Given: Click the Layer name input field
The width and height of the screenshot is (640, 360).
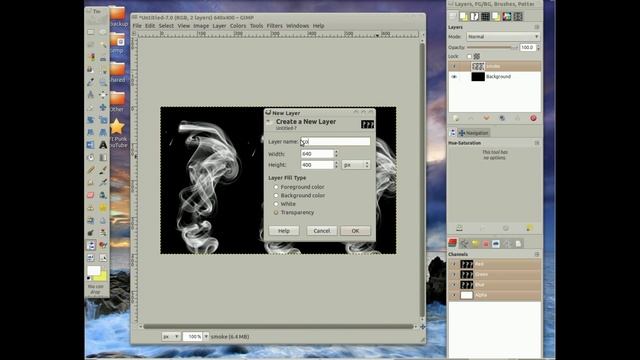Looking at the screenshot, I should point(335,142).
